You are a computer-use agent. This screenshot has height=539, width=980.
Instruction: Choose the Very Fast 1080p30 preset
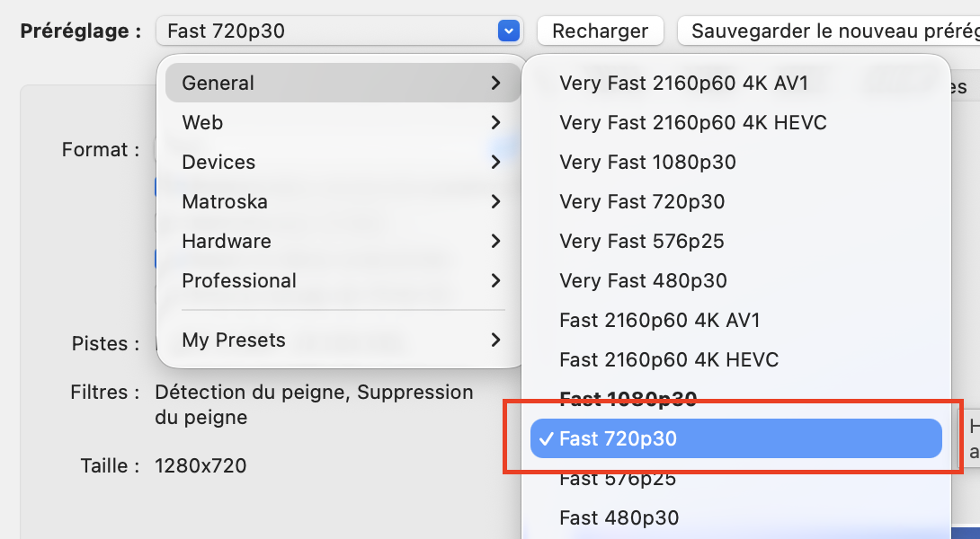pyautogui.click(x=647, y=163)
